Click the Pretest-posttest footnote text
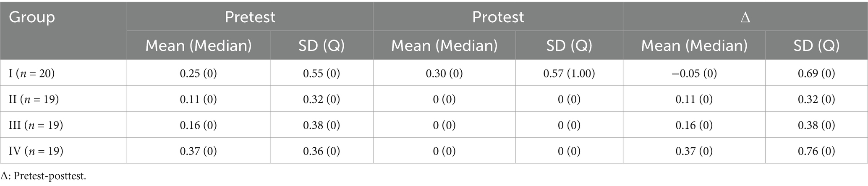The image size is (868, 186). coord(43,176)
